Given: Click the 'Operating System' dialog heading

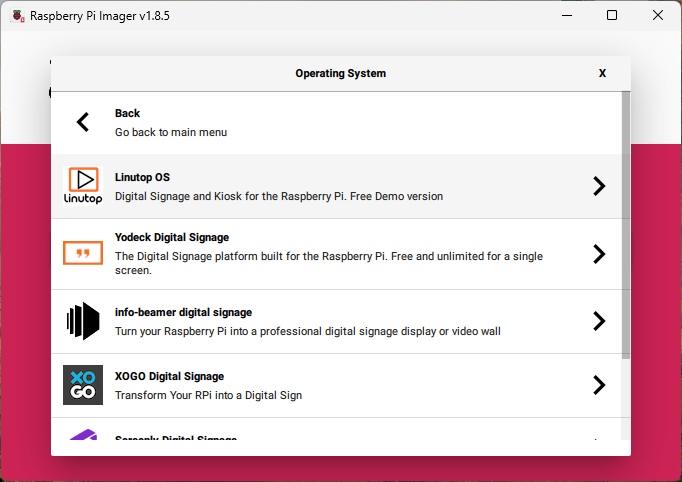Looking at the screenshot, I should [341, 74].
